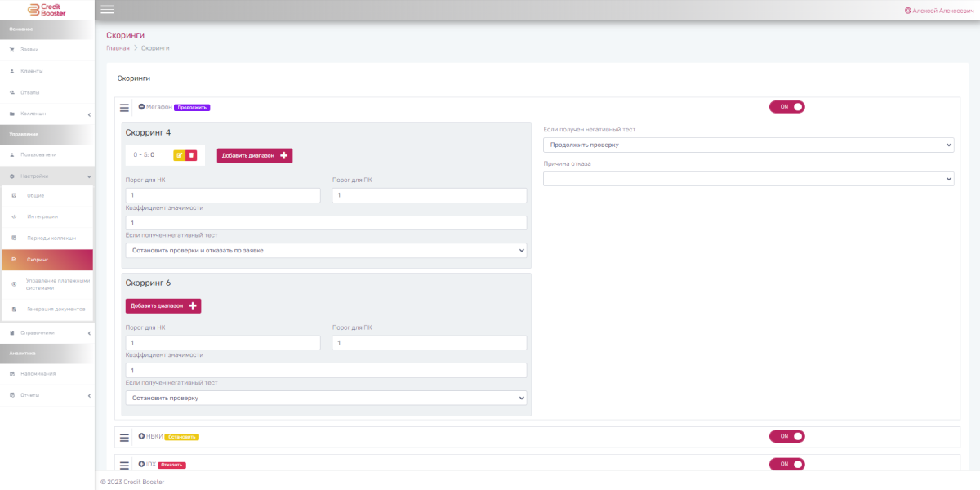Open Скорринг 4 negative test dropdown
Viewport: 980px width, 490px height.
tap(326, 251)
